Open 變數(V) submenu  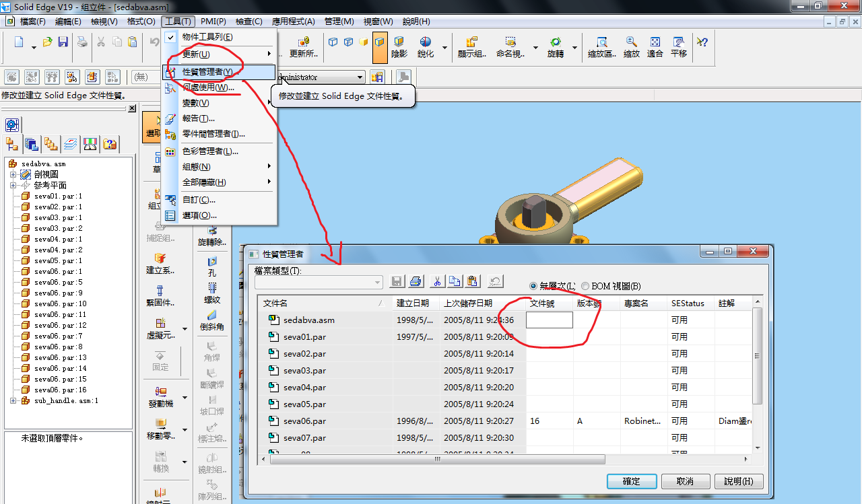click(x=220, y=103)
